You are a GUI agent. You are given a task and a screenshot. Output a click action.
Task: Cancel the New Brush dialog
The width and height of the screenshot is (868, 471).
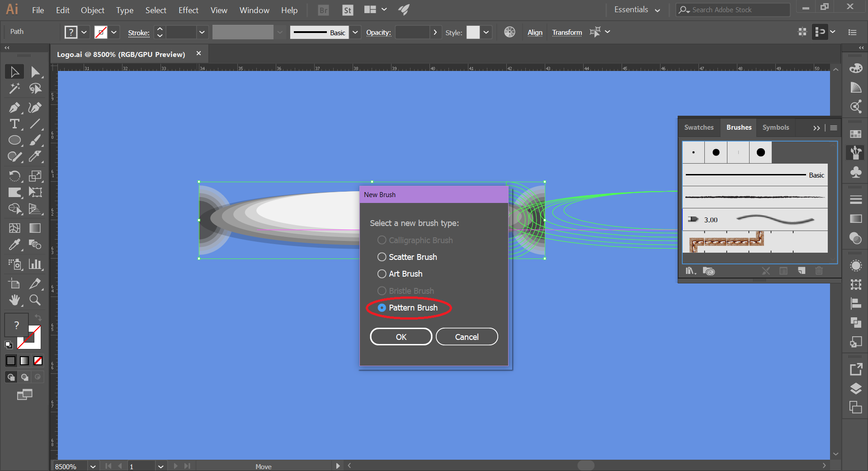(x=467, y=337)
